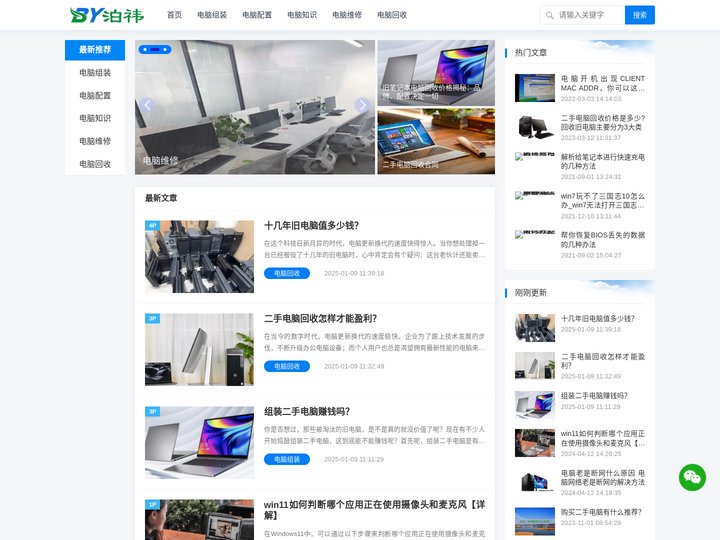
Task: Open 二手电脑回收合同 banner image
Action: coord(436,141)
